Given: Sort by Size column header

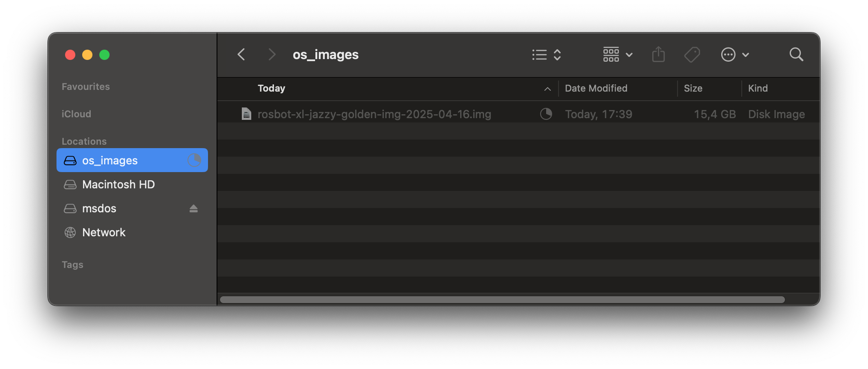Looking at the screenshot, I should point(693,88).
